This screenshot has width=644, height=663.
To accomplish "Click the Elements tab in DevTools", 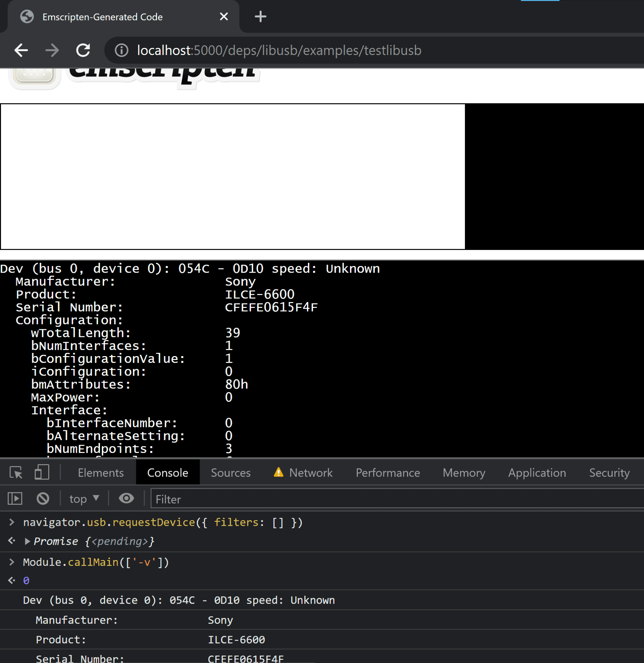I will pyautogui.click(x=100, y=472).
